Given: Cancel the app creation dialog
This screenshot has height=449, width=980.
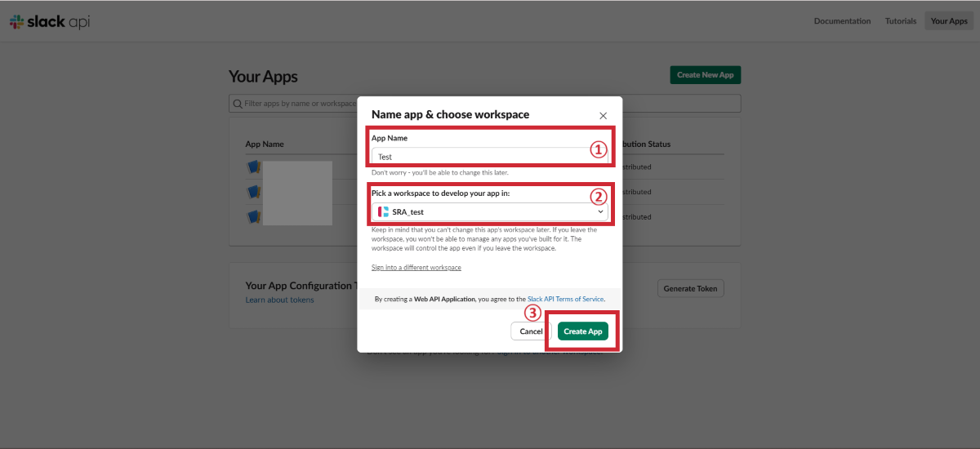Looking at the screenshot, I should pyautogui.click(x=531, y=331).
